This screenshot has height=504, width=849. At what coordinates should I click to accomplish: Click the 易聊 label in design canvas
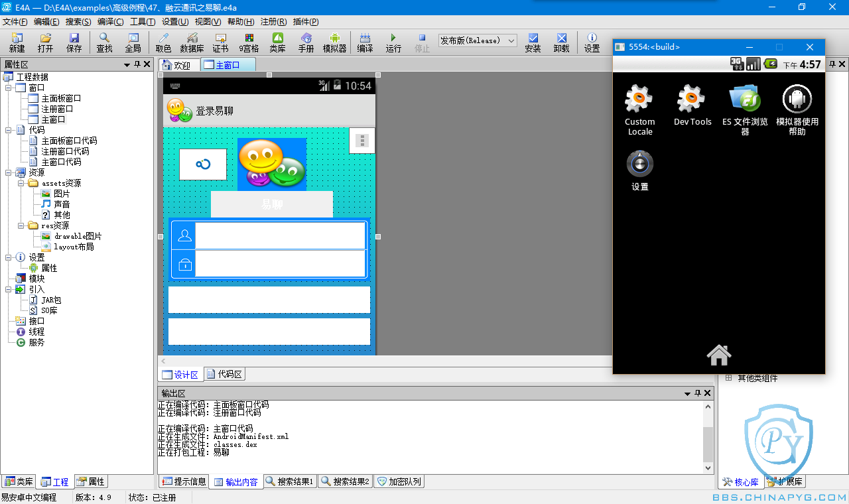(x=272, y=204)
